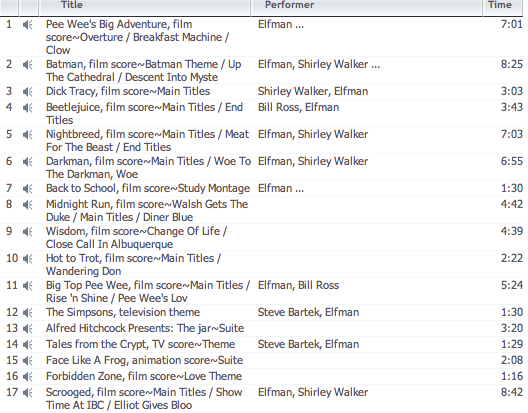Click Big Top Pee Wee track title
The width and height of the screenshot is (528, 413).
tap(148, 291)
